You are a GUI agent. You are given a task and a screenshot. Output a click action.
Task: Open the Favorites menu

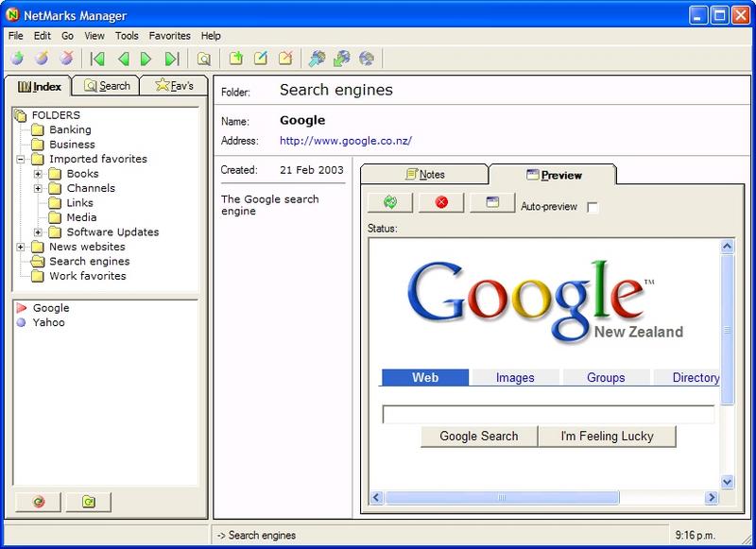tap(170, 36)
